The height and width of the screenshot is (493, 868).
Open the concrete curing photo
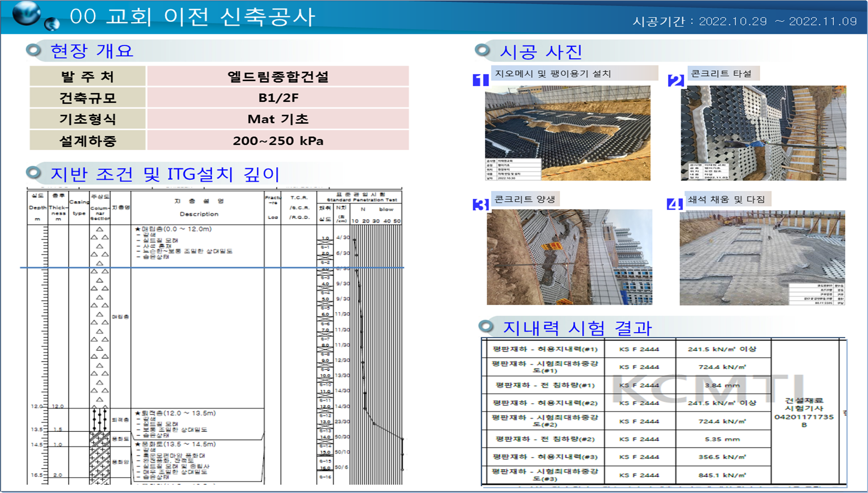[569, 257]
